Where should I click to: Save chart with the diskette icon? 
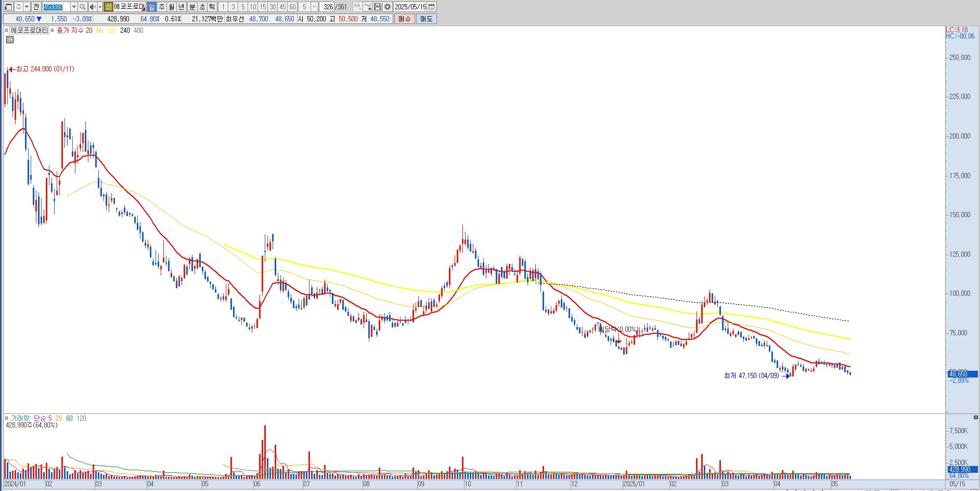pos(378,7)
